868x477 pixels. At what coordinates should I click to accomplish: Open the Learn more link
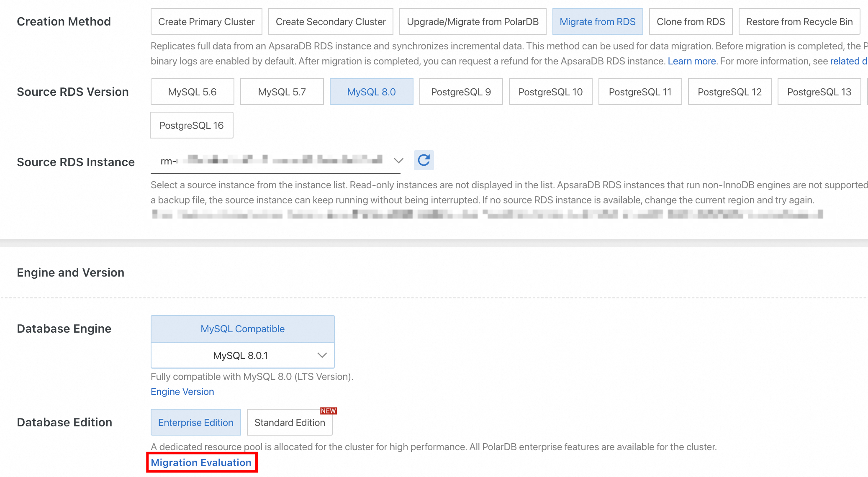click(x=691, y=61)
